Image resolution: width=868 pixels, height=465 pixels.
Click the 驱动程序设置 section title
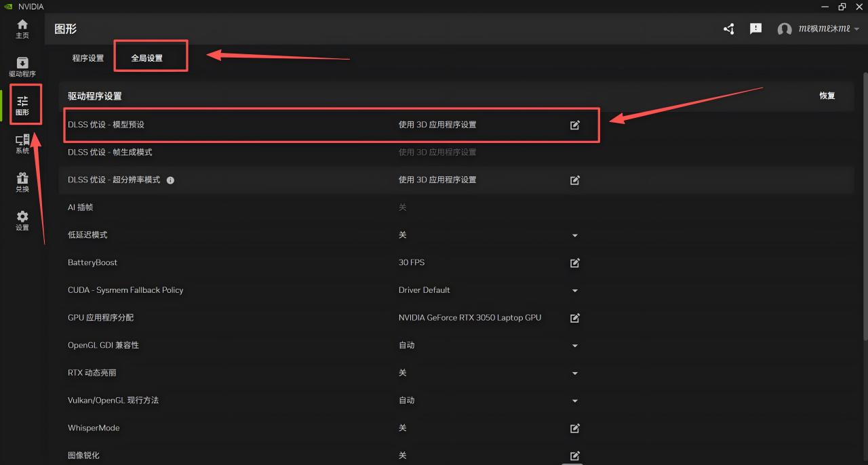(95, 96)
